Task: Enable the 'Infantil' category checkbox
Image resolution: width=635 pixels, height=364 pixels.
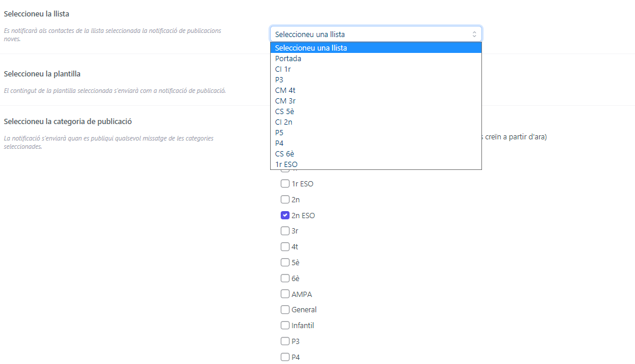Action: point(285,325)
